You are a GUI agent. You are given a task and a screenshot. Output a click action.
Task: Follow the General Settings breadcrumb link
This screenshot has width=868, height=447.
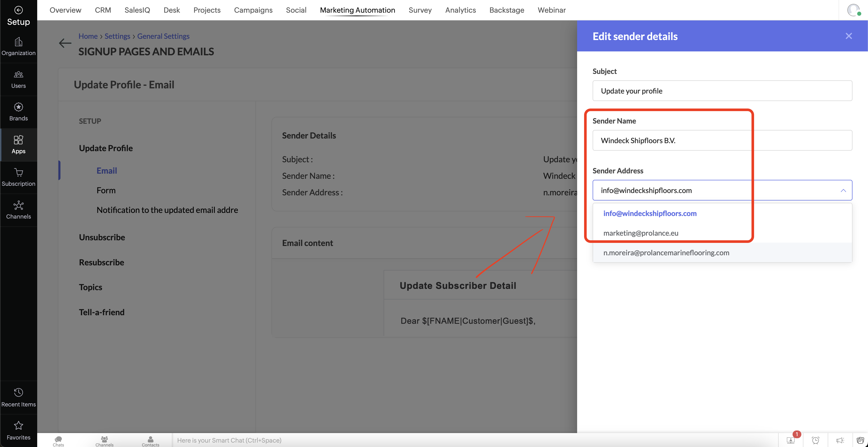click(x=163, y=36)
